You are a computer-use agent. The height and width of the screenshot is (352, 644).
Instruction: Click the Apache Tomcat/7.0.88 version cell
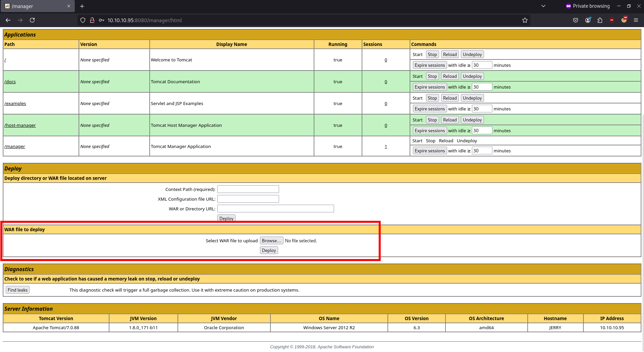[56, 328]
